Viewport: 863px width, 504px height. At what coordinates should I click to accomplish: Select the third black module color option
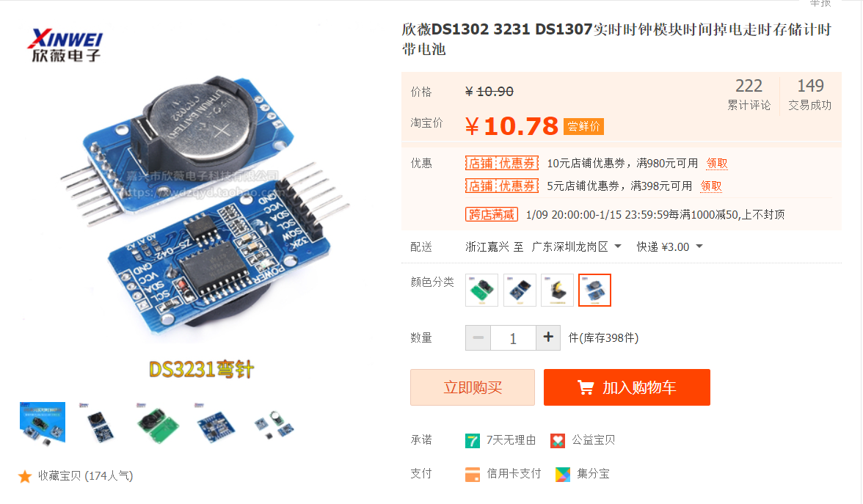tap(557, 290)
